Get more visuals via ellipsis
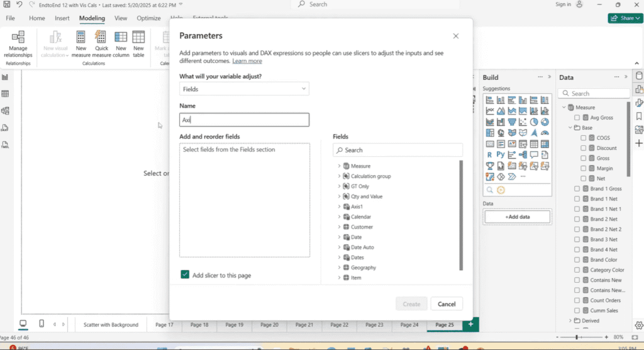 point(523,177)
